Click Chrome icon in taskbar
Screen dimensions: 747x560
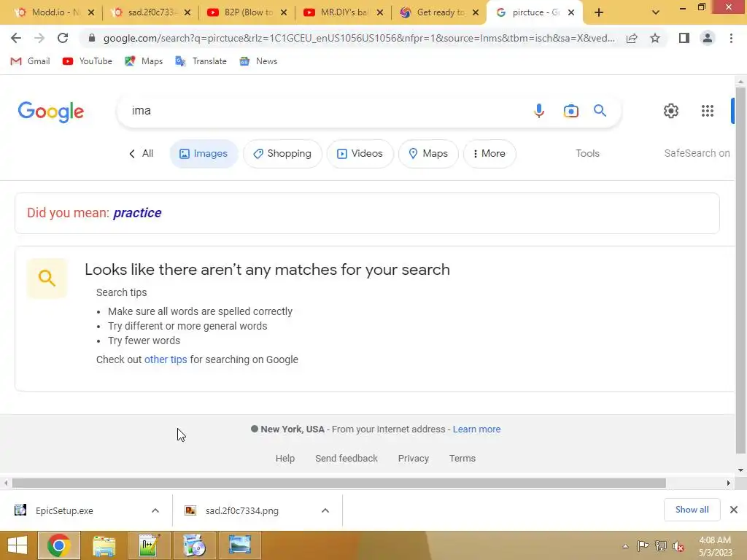(x=58, y=545)
